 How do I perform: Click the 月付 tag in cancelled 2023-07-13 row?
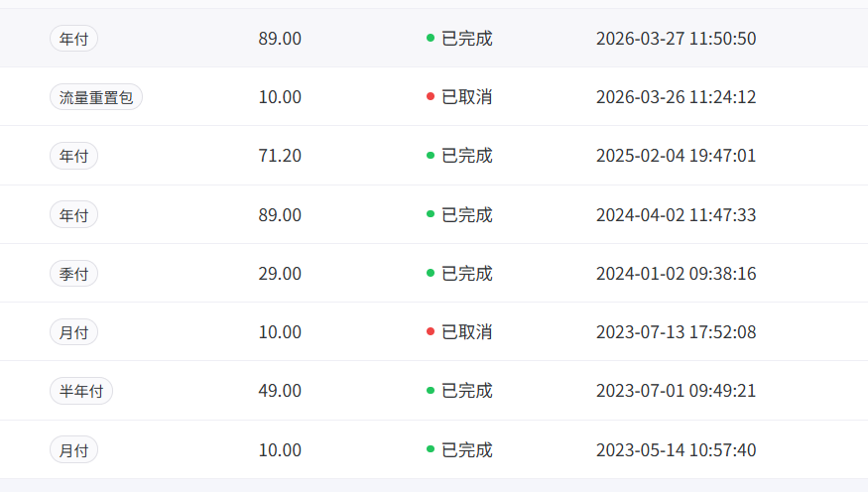tap(73, 332)
